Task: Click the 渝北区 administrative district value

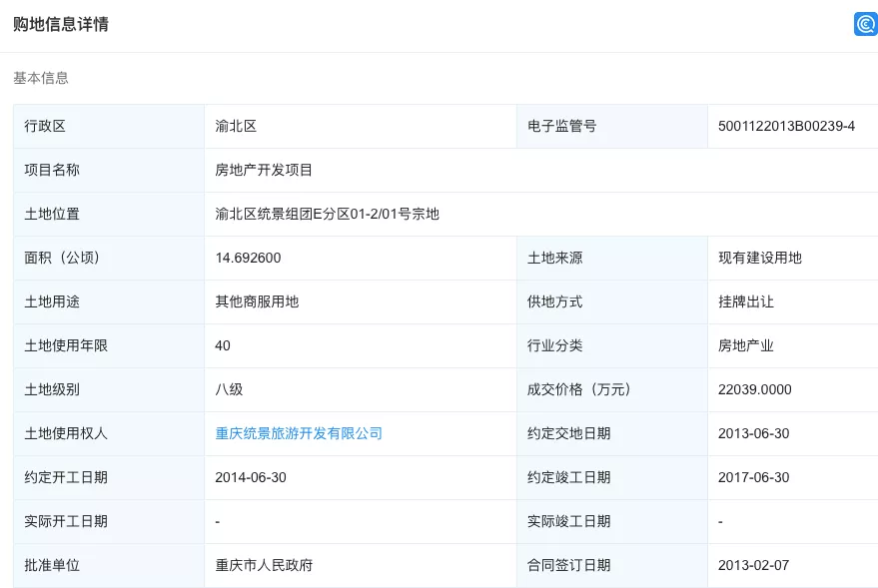Action: point(236,126)
